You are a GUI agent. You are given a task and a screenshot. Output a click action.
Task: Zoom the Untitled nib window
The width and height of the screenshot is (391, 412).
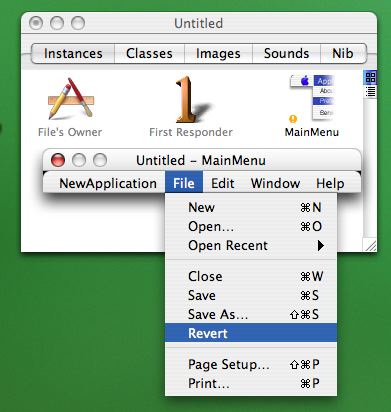tap(78, 23)
